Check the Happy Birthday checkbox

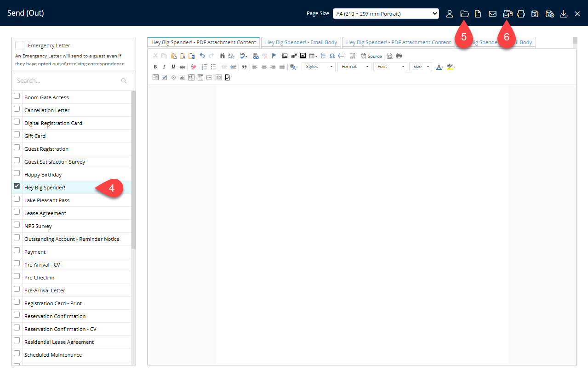point(17,173)
